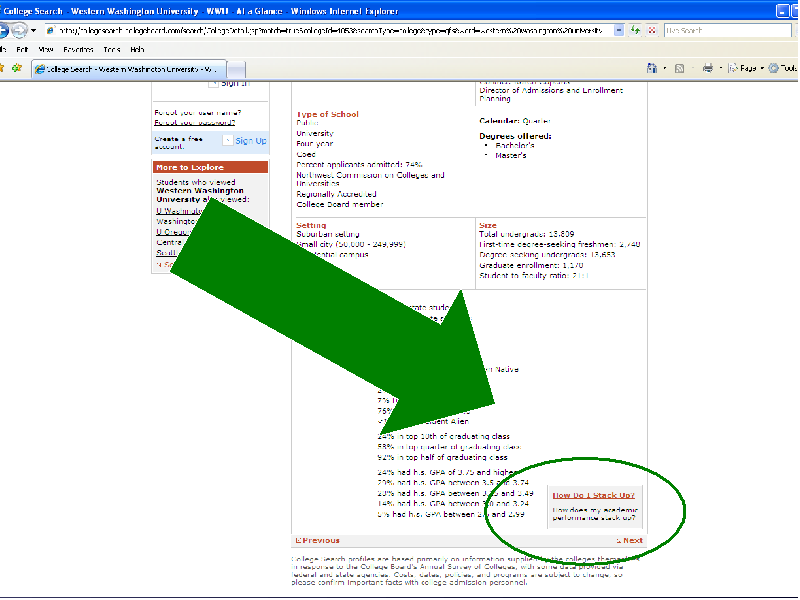Viewport: 800px width, 600px height.
Task: Open the View menu
Action: [x=45, y=49]
